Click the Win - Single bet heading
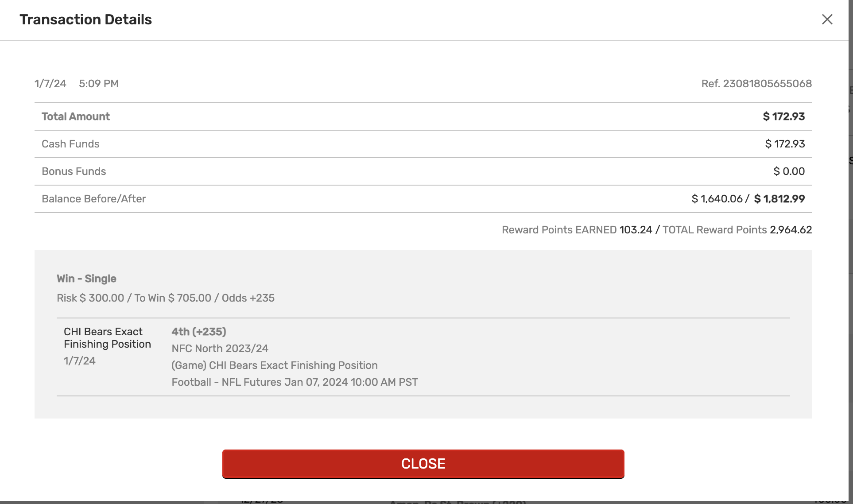This screenshot has width=853, height=504. [x=86, y=279]
